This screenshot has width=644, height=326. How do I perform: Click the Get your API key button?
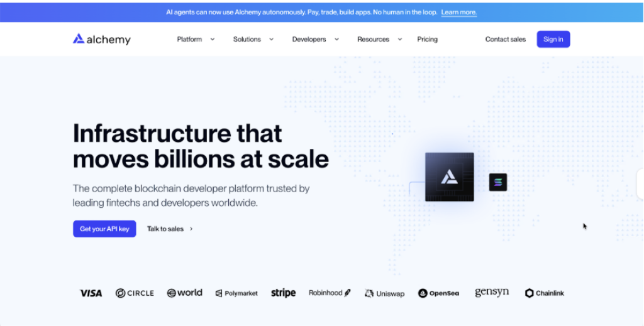[104, 229]
